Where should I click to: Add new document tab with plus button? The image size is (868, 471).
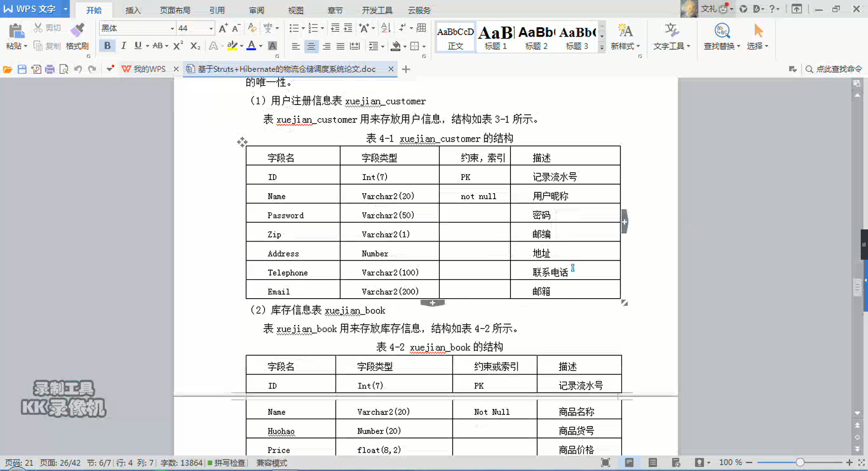tap(406, 69)
